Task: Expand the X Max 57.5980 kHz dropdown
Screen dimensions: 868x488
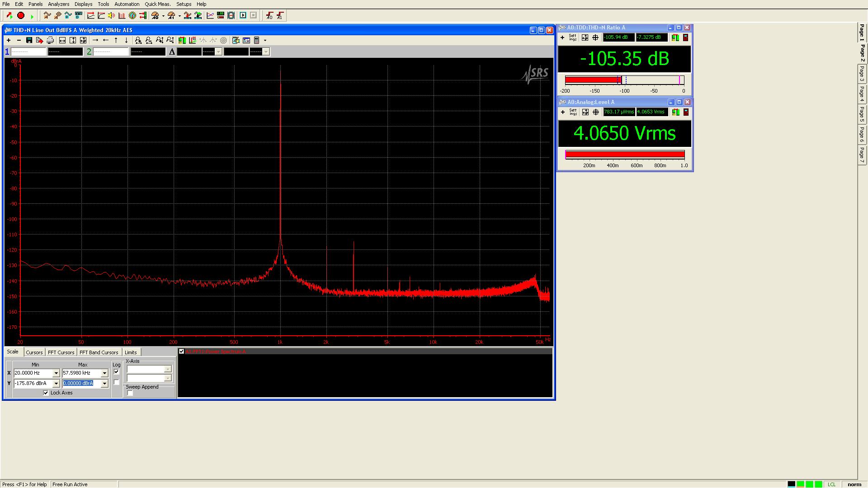Action: coord(104,373)
